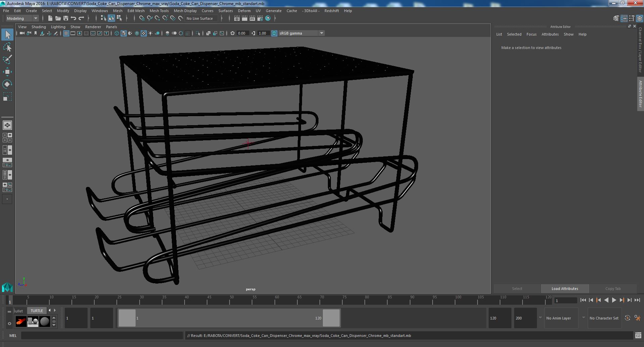
Task: Open the Deform menu
Action: (x=244, y=11)
